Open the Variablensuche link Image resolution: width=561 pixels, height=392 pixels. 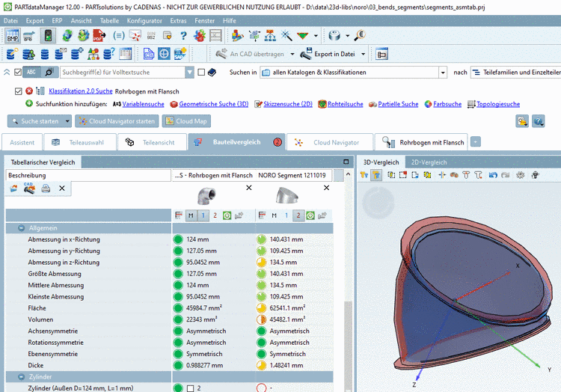pos(143,104)
